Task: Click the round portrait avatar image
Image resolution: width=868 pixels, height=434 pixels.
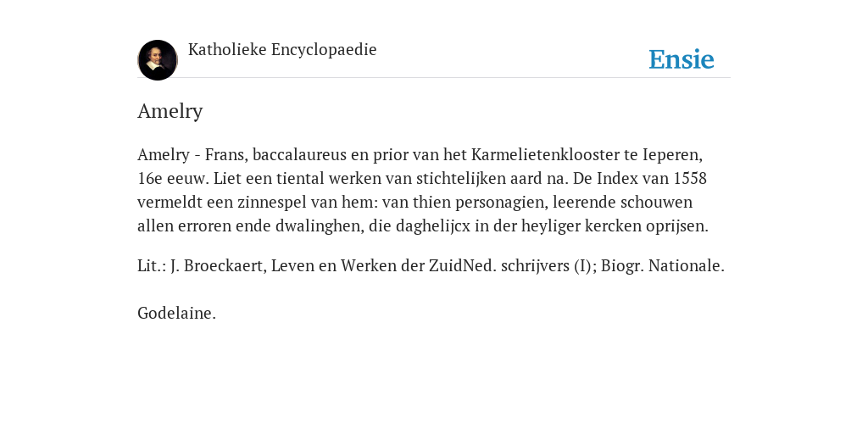Action: pyautogui.click(x=158, y=60)
